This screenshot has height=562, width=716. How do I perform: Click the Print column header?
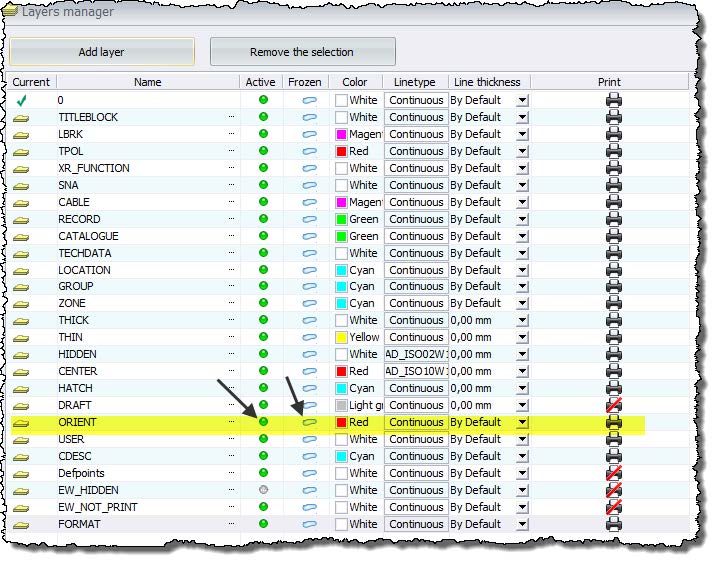tap(610, 82)
